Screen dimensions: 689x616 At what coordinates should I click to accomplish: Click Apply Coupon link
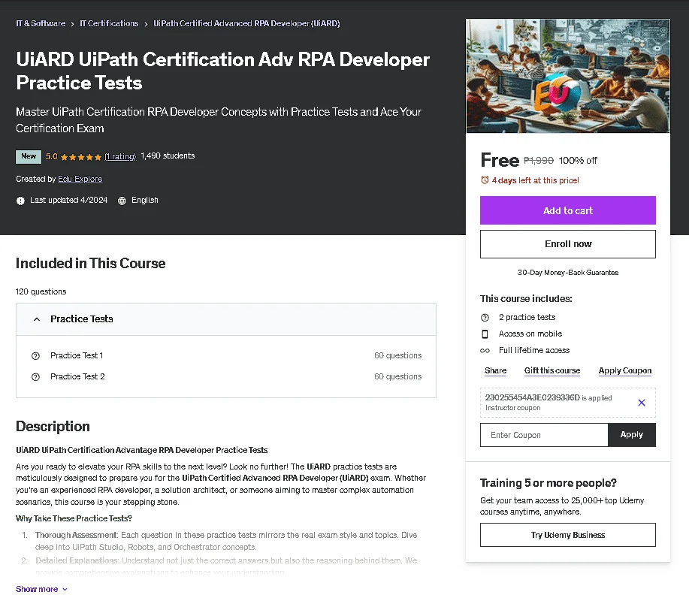625,370
